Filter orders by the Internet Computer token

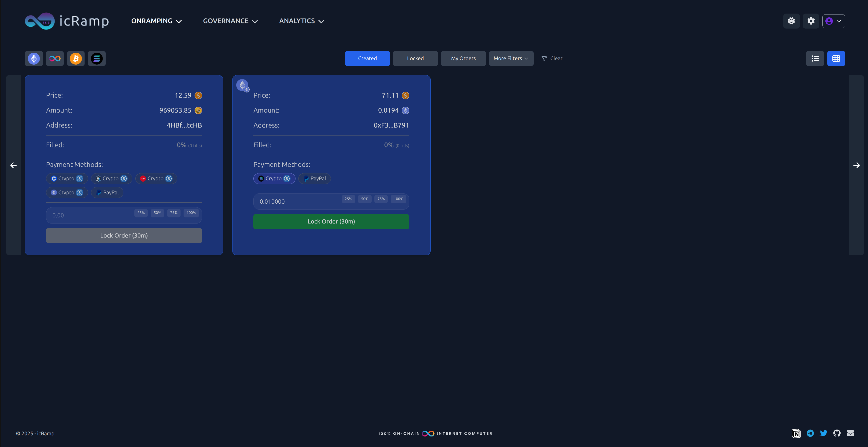[55, 58]
